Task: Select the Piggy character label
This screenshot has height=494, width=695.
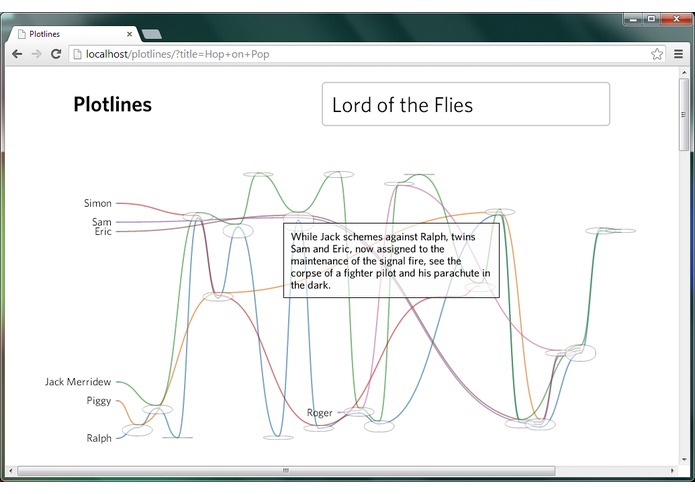Action: click(x=99, y=401)
